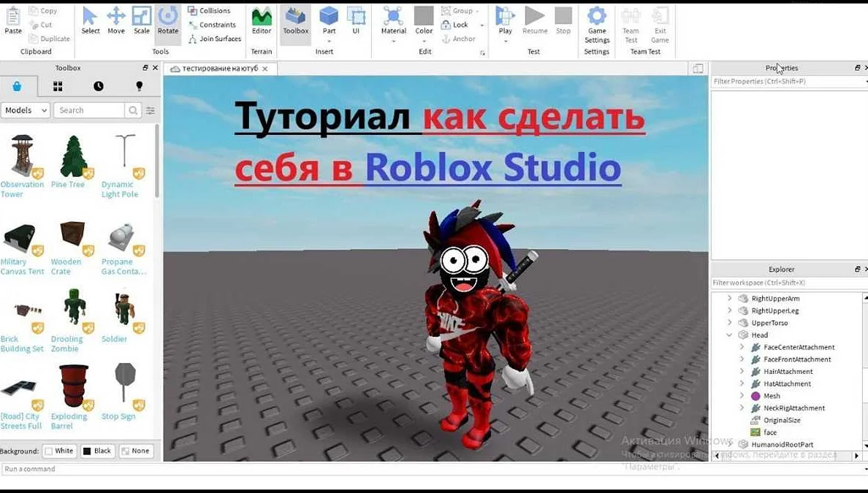Close the тестирование на ютуб document tab
868x493 pixels.
pos(265,69)
